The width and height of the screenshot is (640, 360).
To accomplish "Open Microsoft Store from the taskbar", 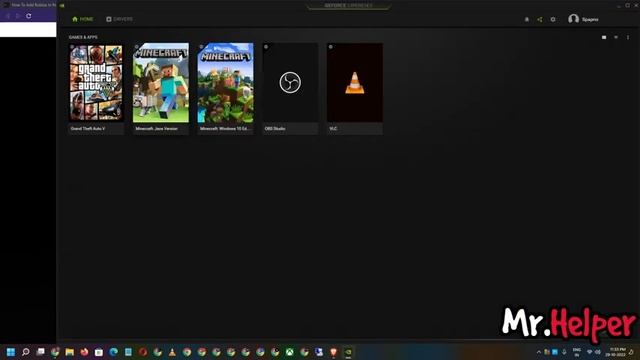I will point(99,352).
